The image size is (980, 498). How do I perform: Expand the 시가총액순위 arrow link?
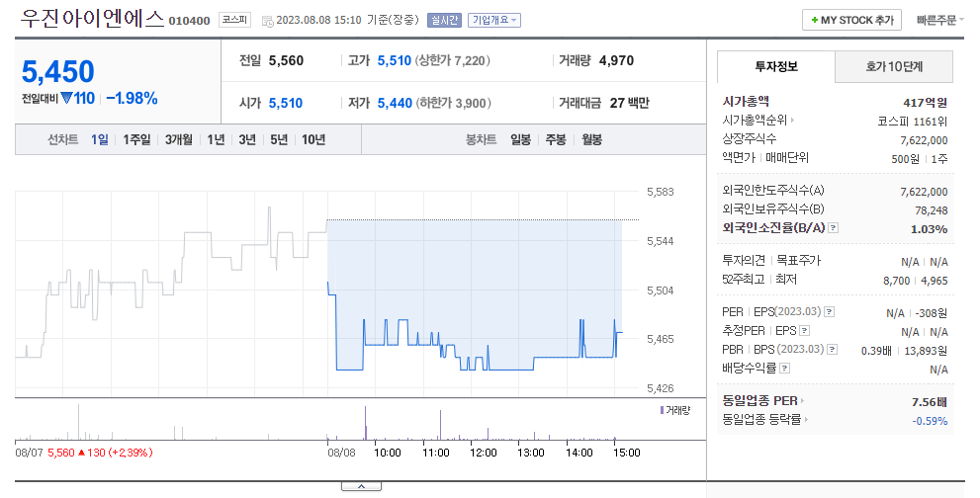(x=792, y=120)
